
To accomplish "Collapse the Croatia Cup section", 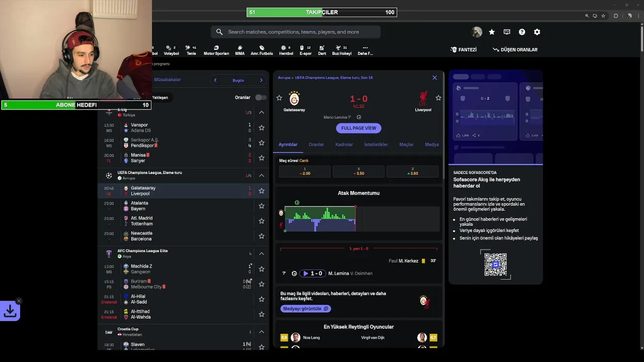I will click(x=262, y=332).
